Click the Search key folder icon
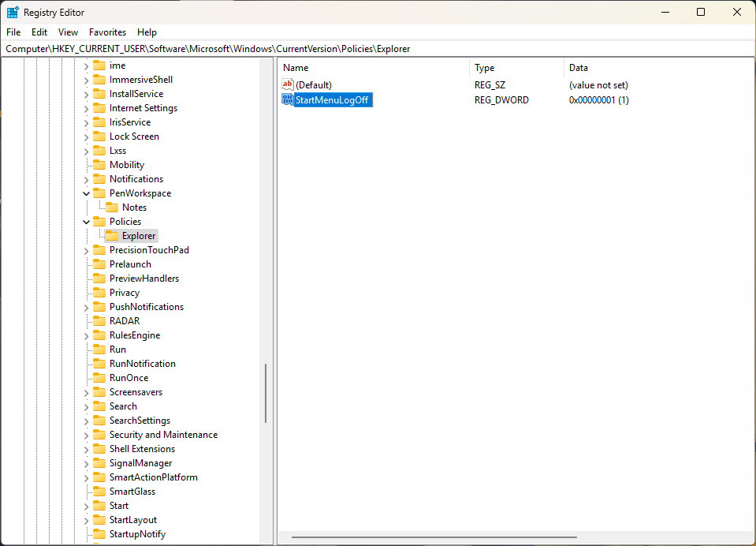756x546 pixels. (x=101, y=406)
